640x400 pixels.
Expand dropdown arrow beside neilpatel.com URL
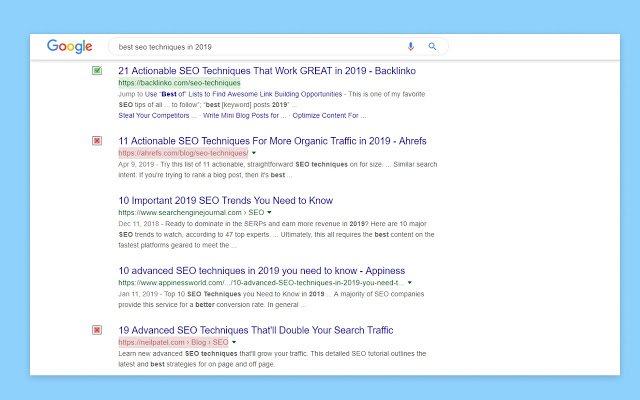234,342
